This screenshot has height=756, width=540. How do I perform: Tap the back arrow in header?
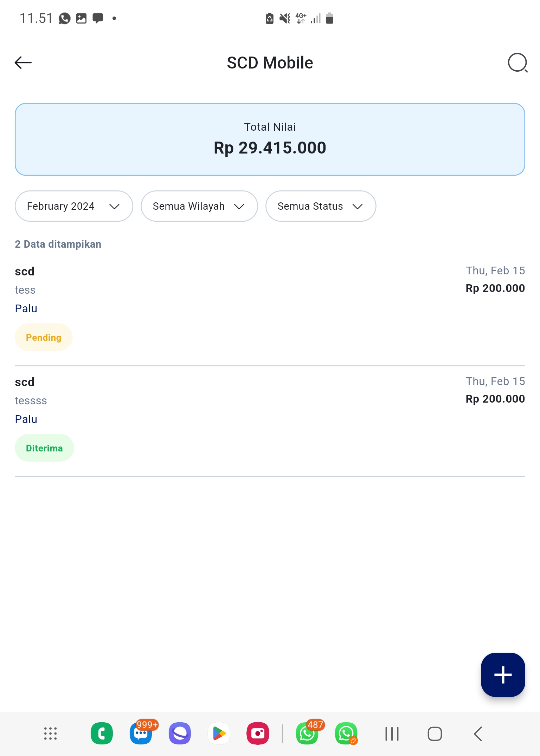pyautogui.click(x=23, y=63)
